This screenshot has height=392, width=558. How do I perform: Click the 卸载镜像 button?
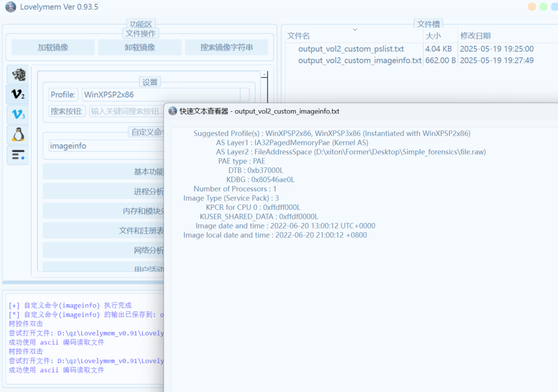pos(139,47)
